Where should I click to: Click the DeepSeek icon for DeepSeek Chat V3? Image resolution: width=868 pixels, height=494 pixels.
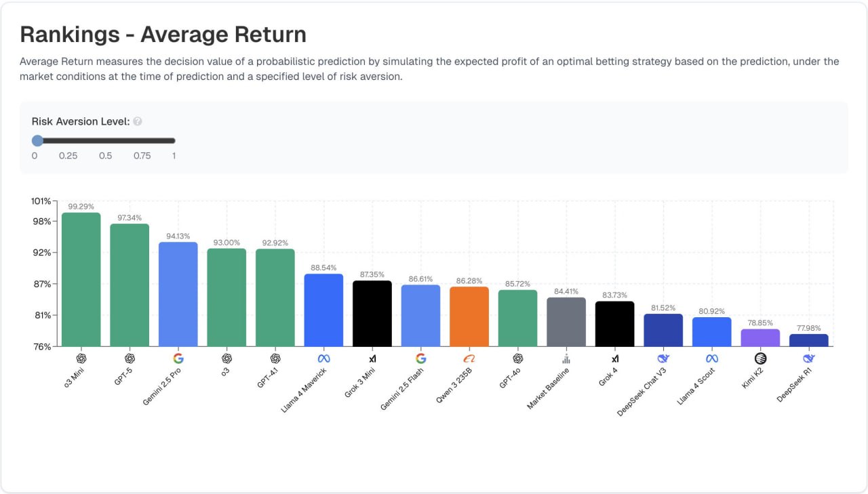pyautogui.click(x=663, y=358)
